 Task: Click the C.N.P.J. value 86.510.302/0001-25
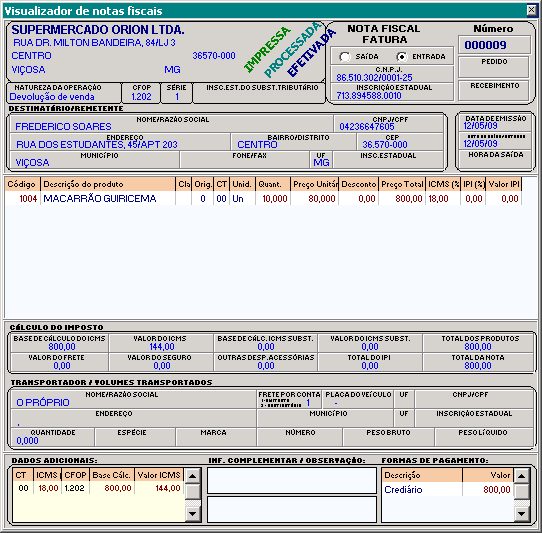tap(374, 77)
